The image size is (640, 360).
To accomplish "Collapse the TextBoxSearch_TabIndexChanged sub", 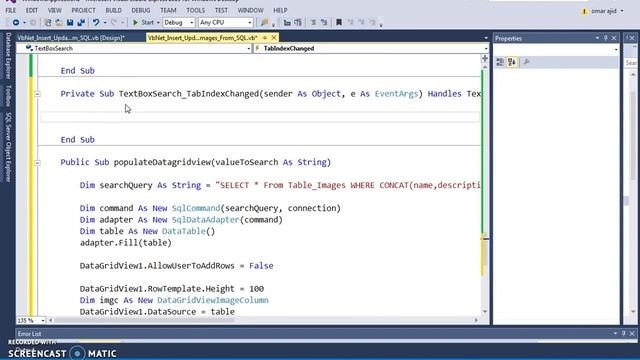I will click(37, 94).
